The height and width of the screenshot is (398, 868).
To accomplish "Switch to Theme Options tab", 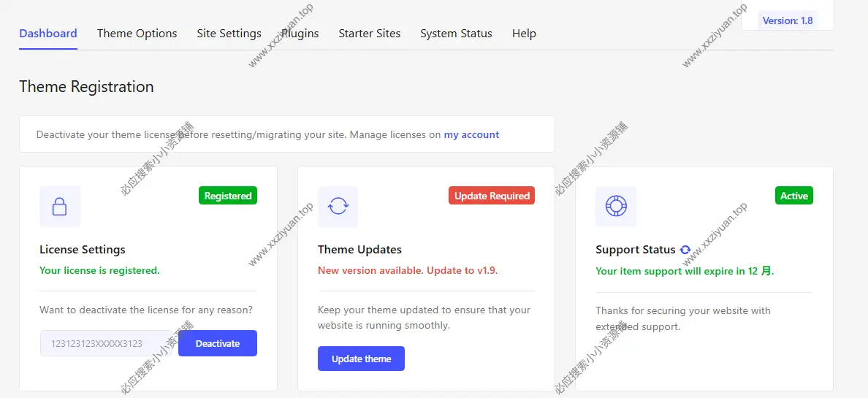I will tap(137, 34).
